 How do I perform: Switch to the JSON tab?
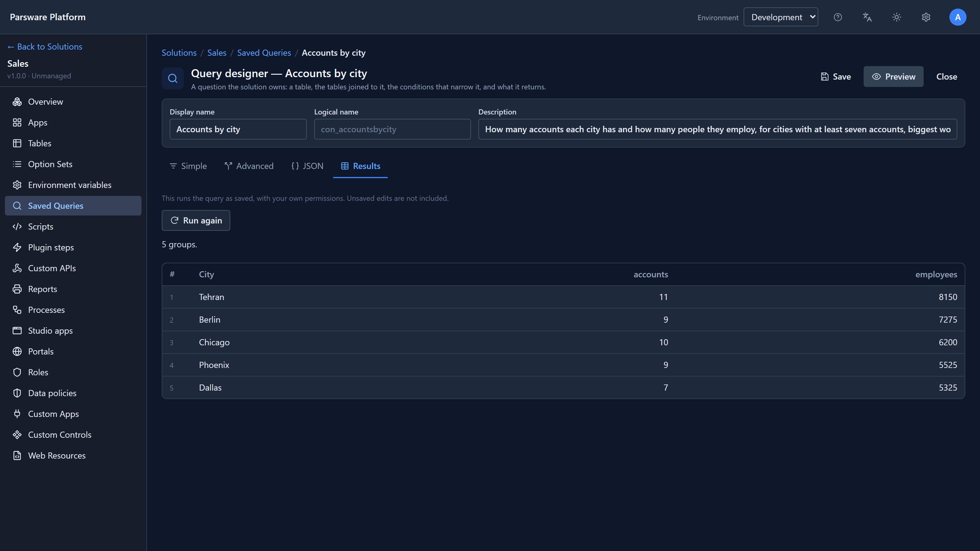coord(307,166)
